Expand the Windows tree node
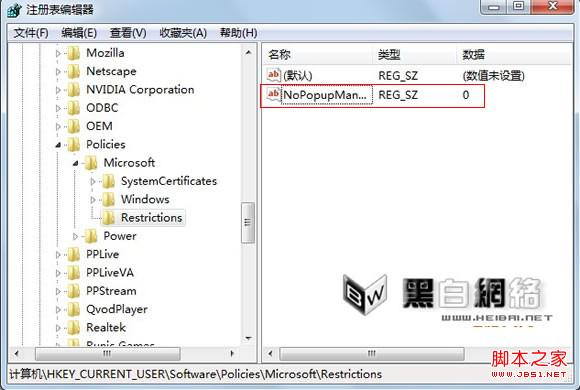The width and height of the screenshot is (580, 390). [93, 200]
